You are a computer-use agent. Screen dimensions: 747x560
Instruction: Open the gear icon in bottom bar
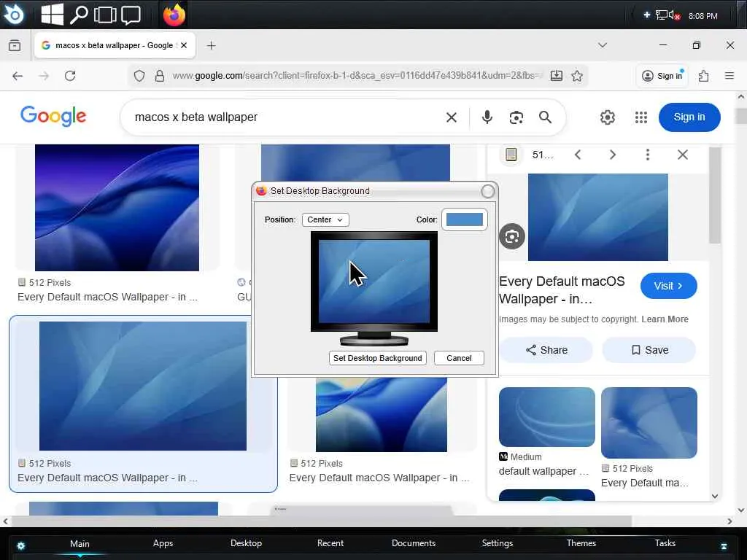click(21, 545)
